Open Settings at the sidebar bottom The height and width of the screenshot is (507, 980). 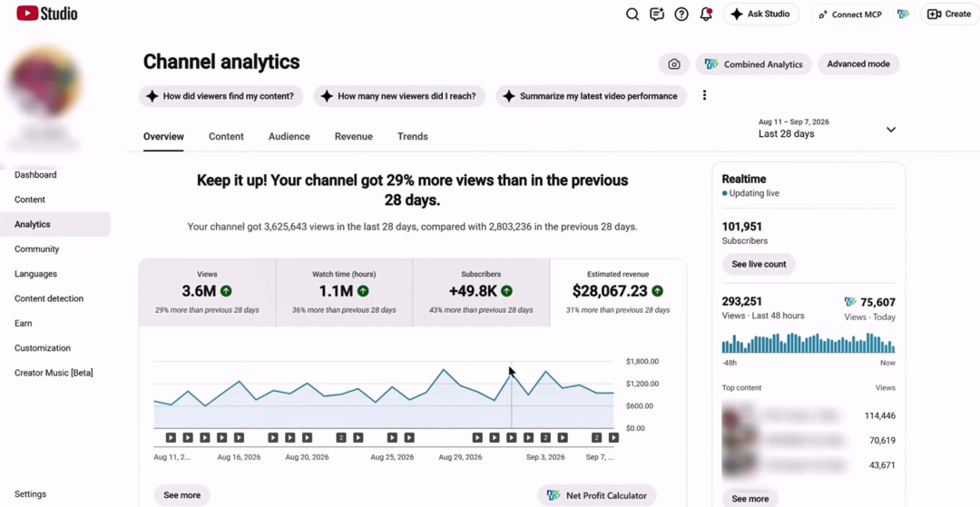[55, 494]
